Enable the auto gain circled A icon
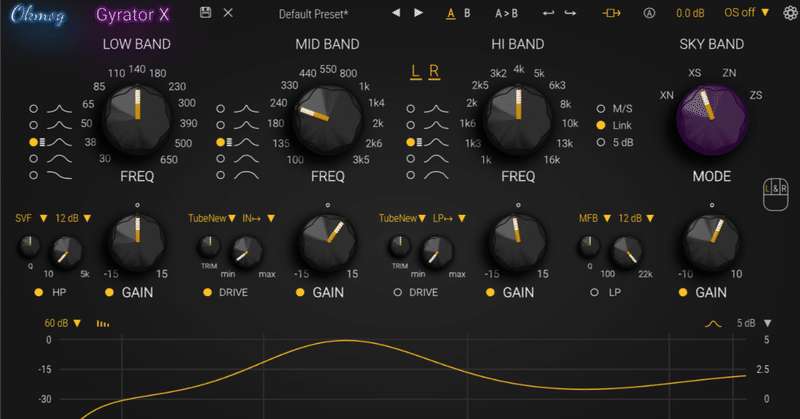 [x=649, y=13]
